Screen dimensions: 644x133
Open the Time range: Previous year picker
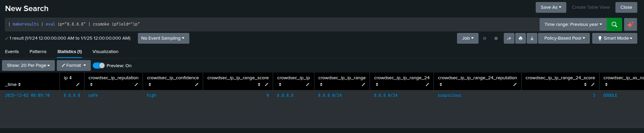[x=573, y=25]
